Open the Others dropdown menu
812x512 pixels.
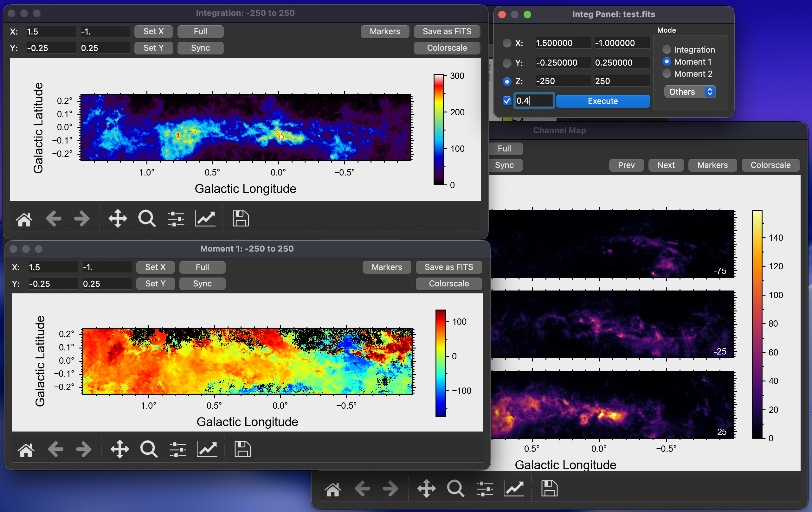pyautogui.click(x=690, y=92)
